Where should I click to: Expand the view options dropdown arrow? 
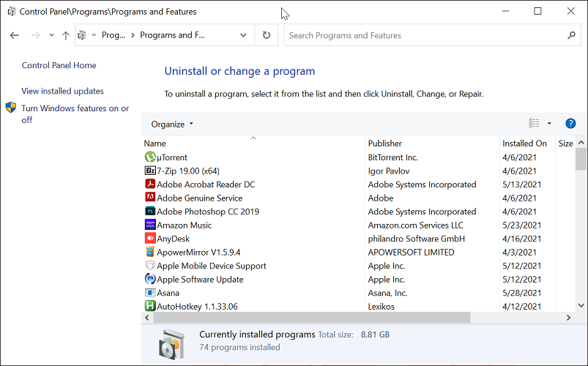(x=549, y=123)
